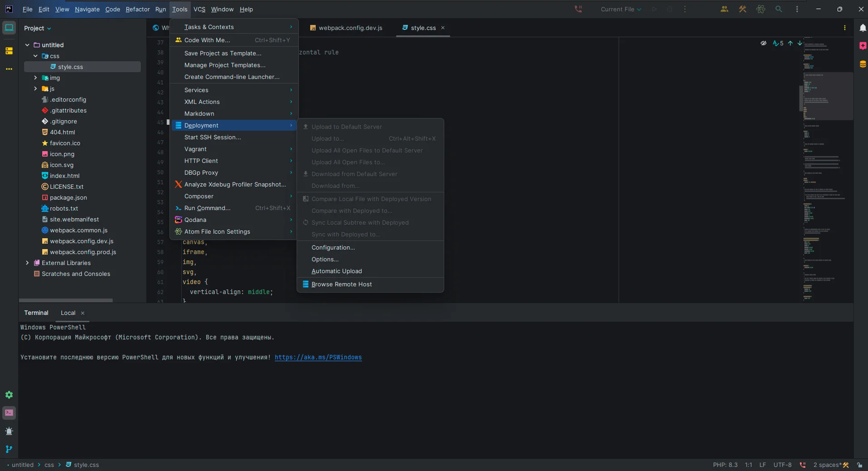Toggle Automatic Upload in the Deployment submenu
Screen dimensions: 868x471
337,271
